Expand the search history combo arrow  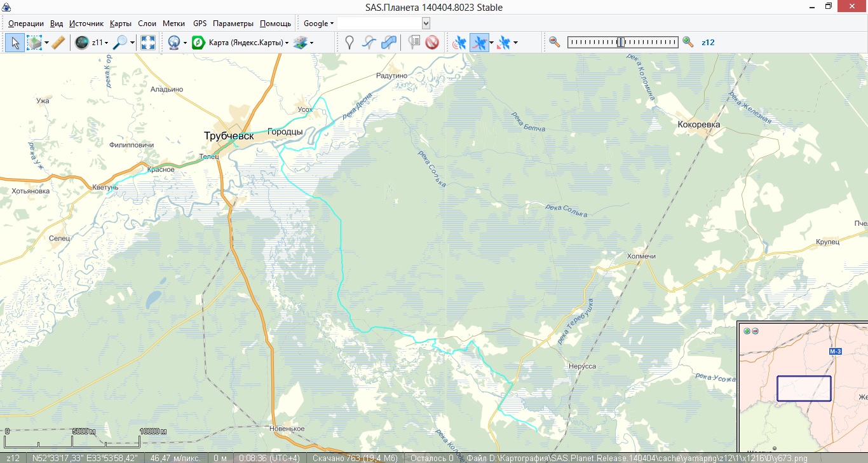click(x=426, y=24)
